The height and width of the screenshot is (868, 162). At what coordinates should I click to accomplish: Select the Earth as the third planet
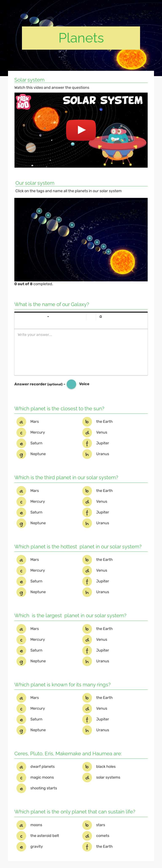click(x=87, y=491)
